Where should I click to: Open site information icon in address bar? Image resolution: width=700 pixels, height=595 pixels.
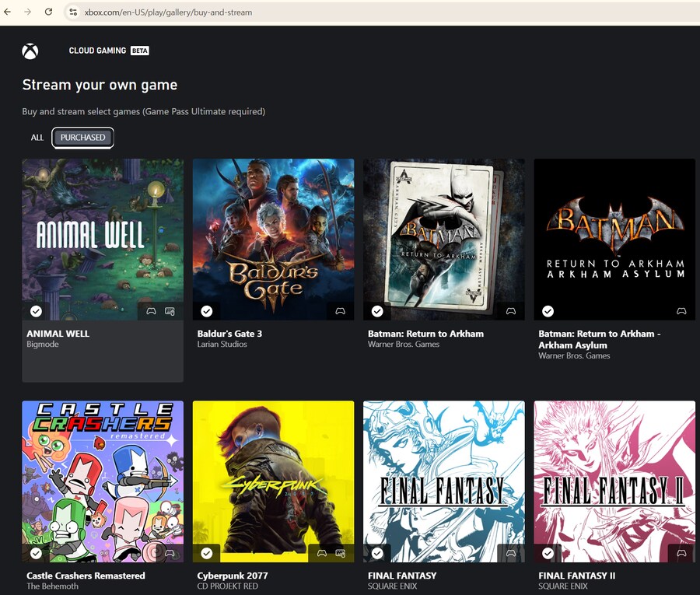(73, 12)
